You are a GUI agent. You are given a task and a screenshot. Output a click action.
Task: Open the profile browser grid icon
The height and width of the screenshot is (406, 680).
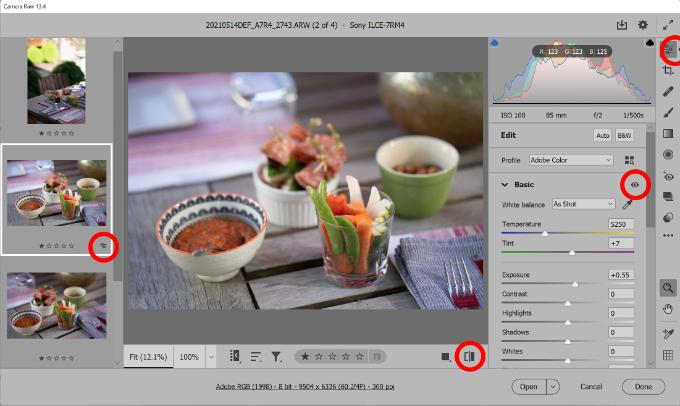pyautogui.click(x=629, y=160)
